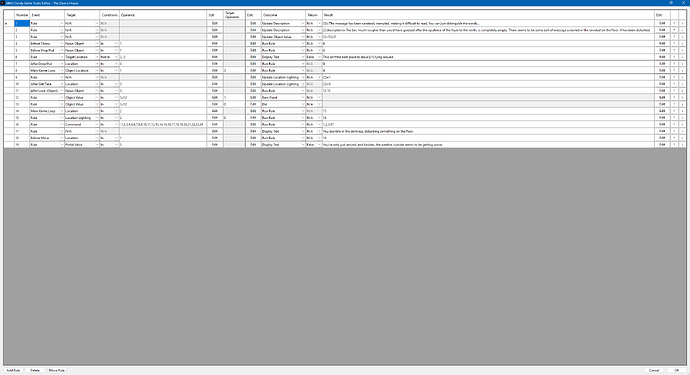This screenshot has width=690, height=375.
Task: Click Cancel to discard changes
Action: click(x=654, y=371)
